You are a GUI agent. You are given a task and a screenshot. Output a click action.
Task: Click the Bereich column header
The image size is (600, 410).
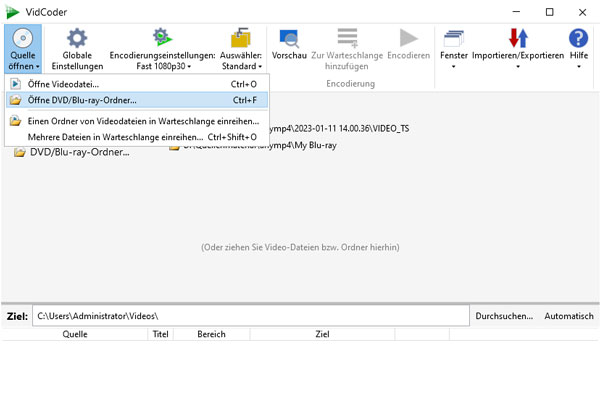[x=211, y=334]
